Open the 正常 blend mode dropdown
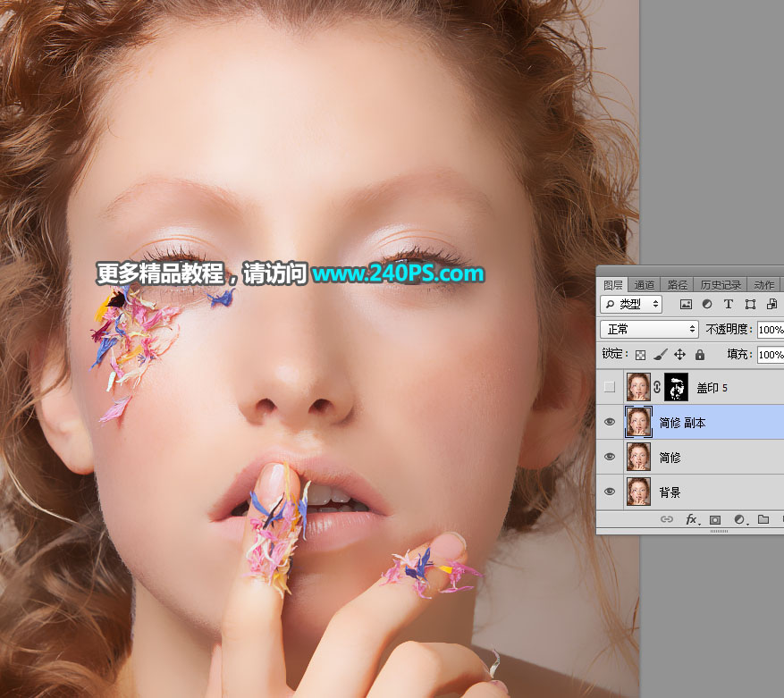Image resolution: width=784 pixels, height=698 pixels. click(649, 329)
